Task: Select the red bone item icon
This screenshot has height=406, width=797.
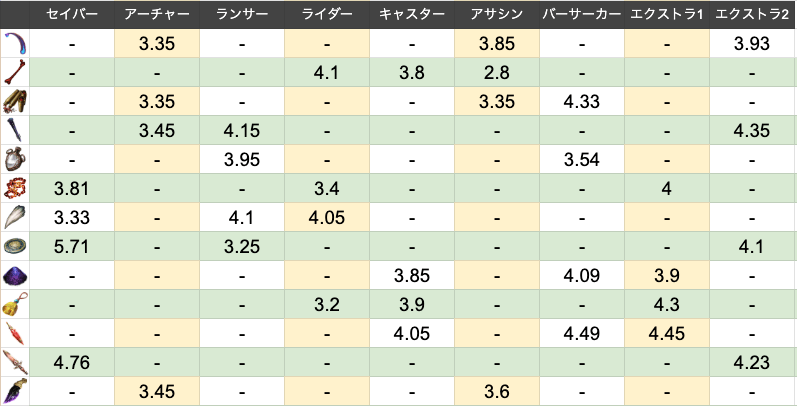Action: (15, 73)
